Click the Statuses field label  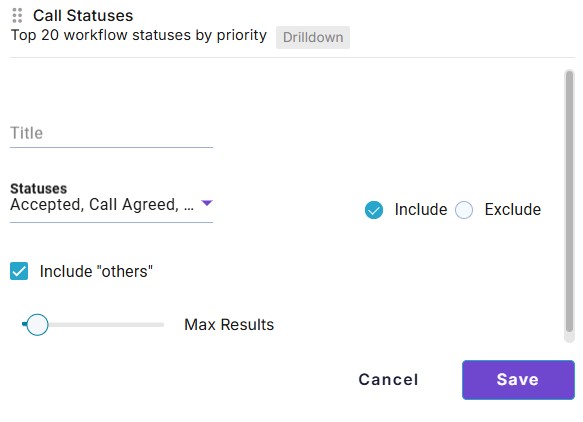pyautogui.click(x=39, y=189)
